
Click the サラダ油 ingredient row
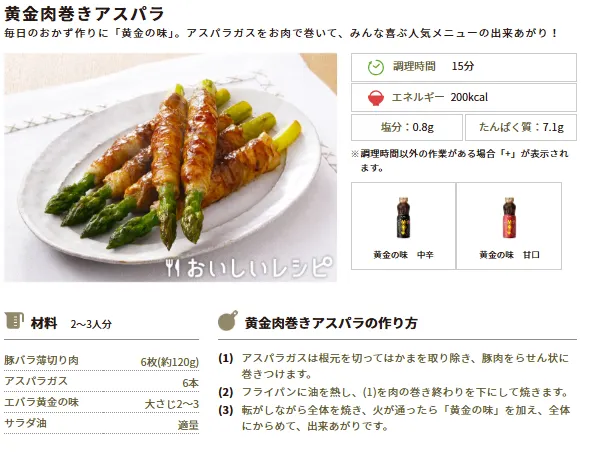pyautogui.click(x=101, y=424)
